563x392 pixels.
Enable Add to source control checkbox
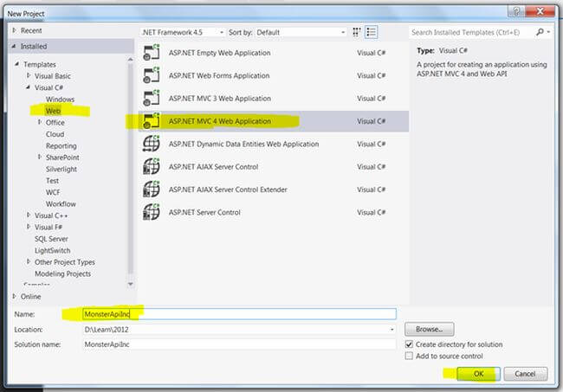point(409,356)
